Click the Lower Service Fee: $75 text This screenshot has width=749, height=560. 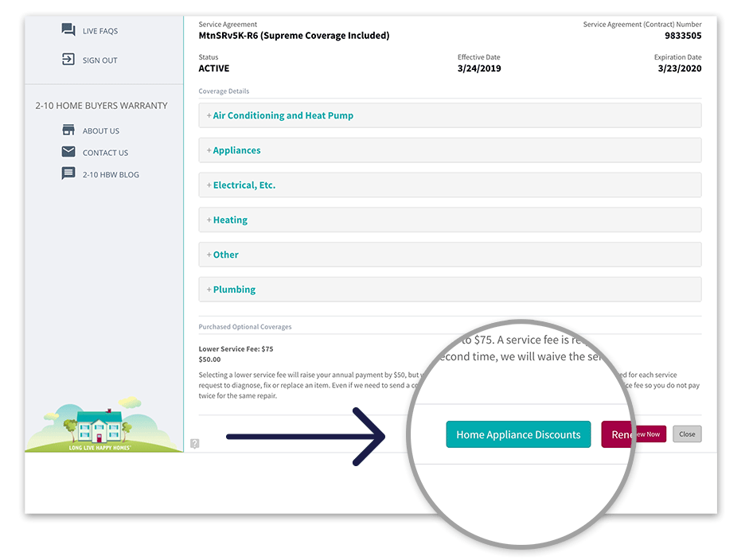[x=236, y=349]
